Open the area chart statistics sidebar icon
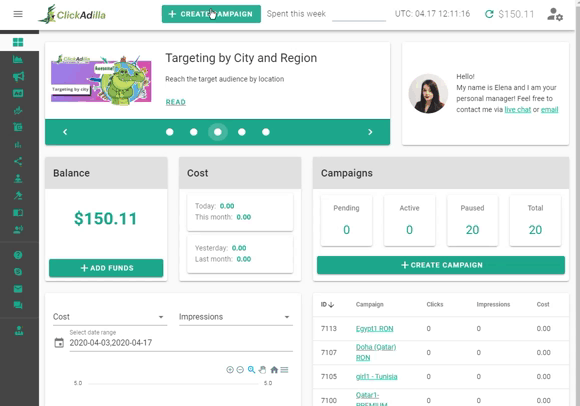 click(x=18, y=59)
